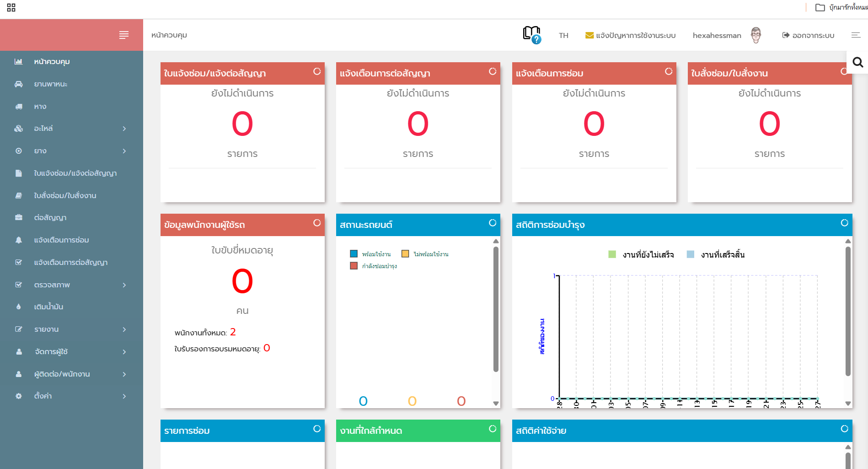Refresh ข้อมูลพนักงานผู้ใช้รถ card

coord(317,223)
